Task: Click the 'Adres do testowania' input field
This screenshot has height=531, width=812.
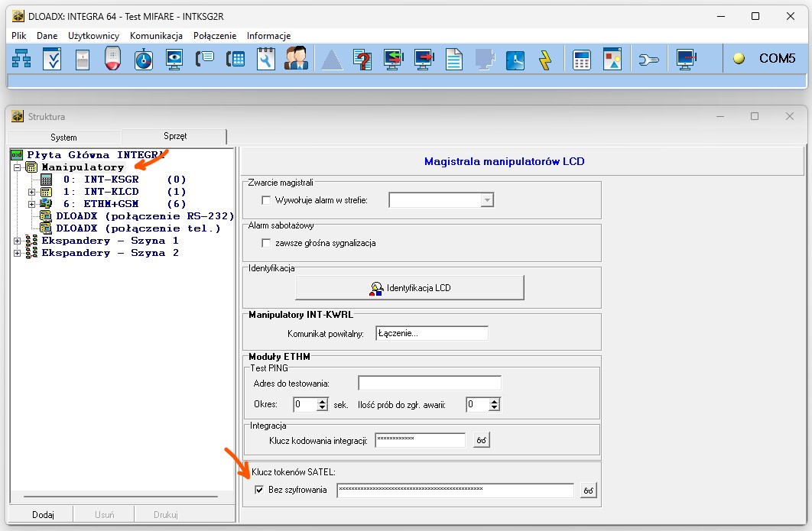Action: click(x=429, y=383)
